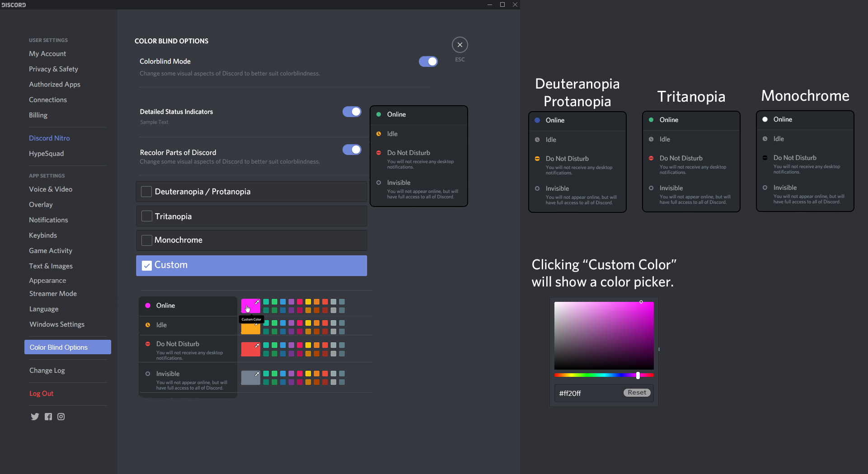Click the eyedropper on the gray Invisible swatch
The width and height of the screenshot is (868, 474).
click(x=257, y=374)
